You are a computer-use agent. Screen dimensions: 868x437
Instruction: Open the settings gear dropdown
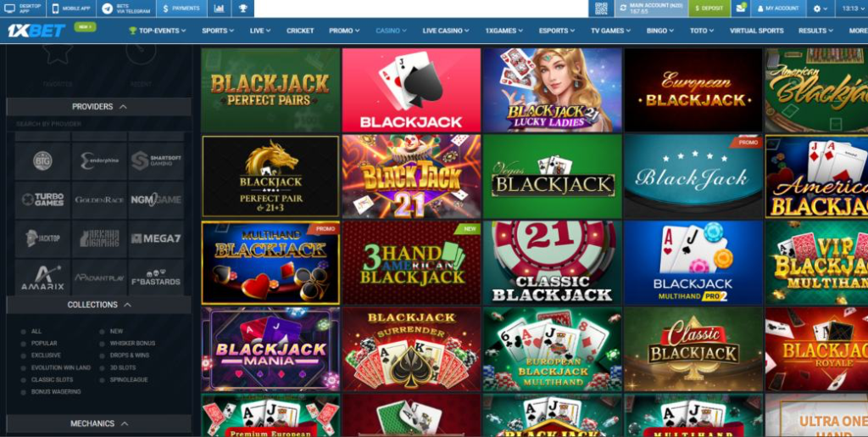click(x=820, y=8)
